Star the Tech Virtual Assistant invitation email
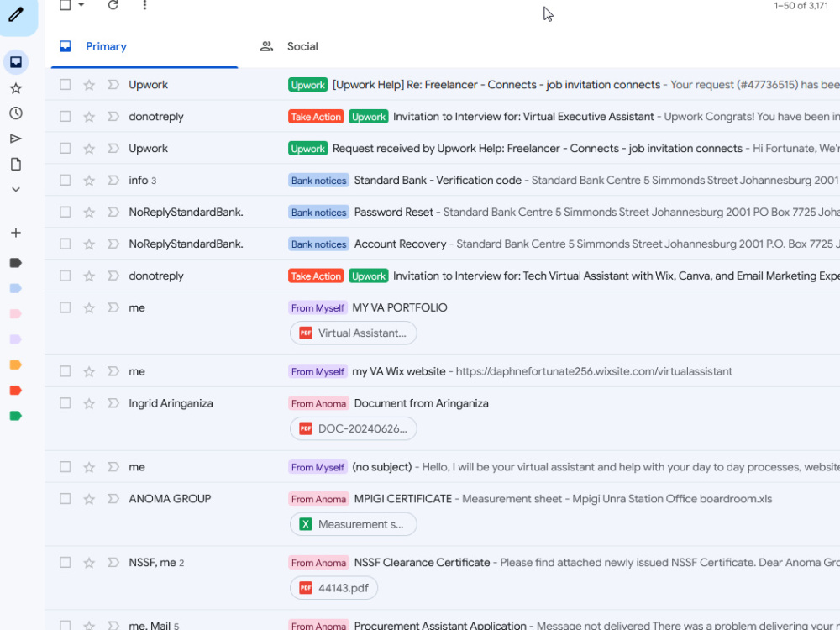The width and height of the screenshot is (840, 630). [x=89, y=276]
